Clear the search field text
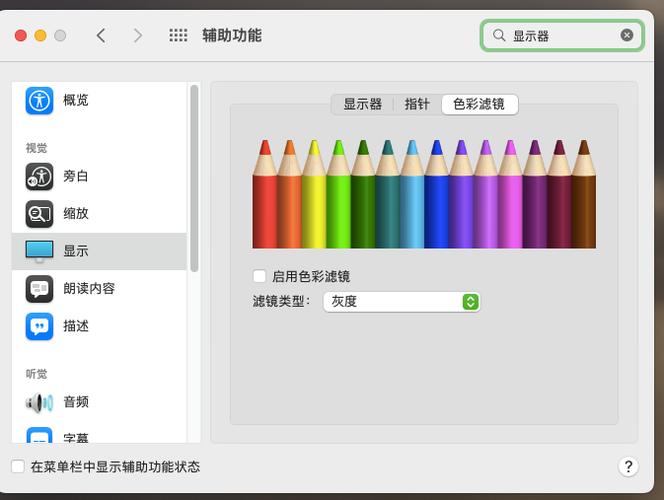Image resolution: width=664 pixels, height=500 pixels. tap(627, 35)
